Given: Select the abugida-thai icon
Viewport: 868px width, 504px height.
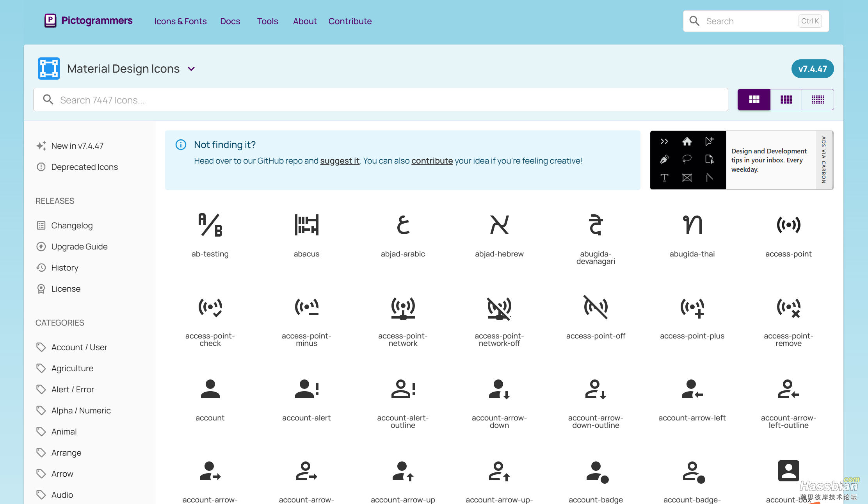Looking at the screenshot, I should click(x=692, y=225).
